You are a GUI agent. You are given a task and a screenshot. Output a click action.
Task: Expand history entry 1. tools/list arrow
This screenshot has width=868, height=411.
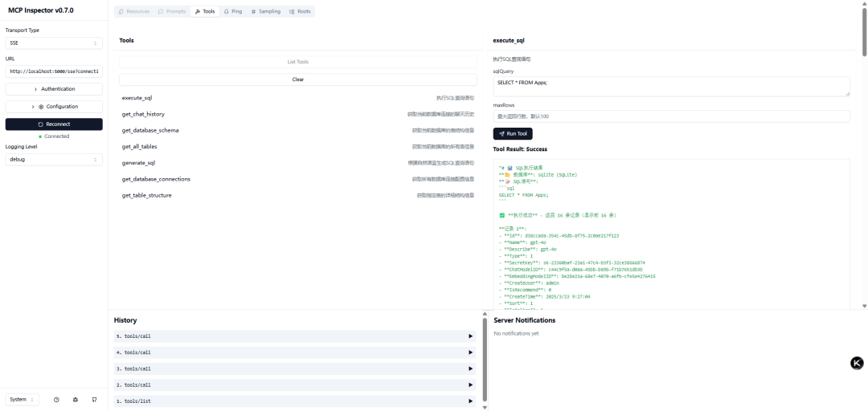(470, 401)
